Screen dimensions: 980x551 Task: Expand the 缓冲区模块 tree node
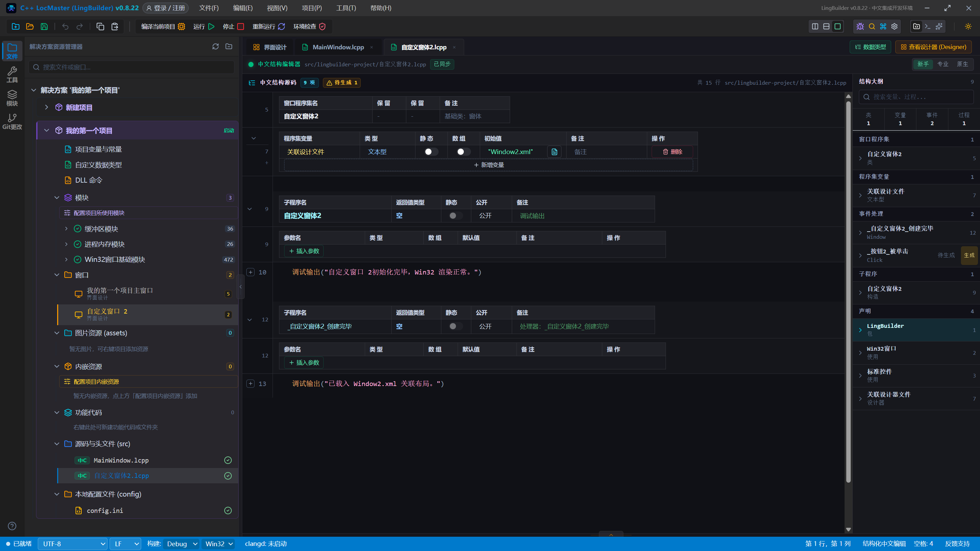66,229
